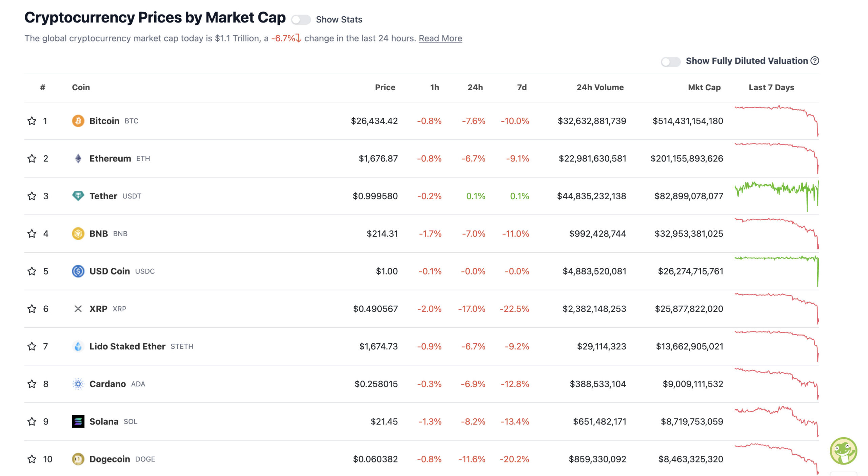Toggle the Show Stats switch
This screenshot has height=476, width=868.
click(x=301, y=20)
